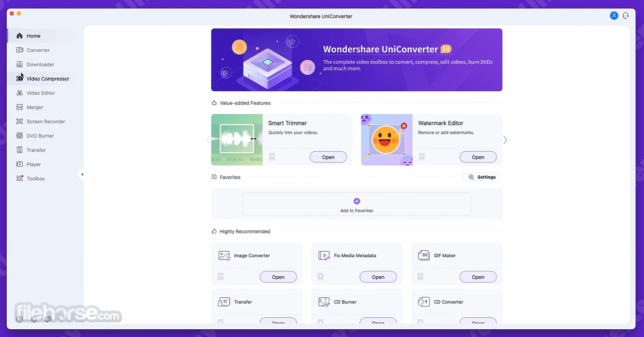Click the Transfer card icon
Image resolution: width=644 pixels, height=337 pixels.
click(x=224, y=302)
